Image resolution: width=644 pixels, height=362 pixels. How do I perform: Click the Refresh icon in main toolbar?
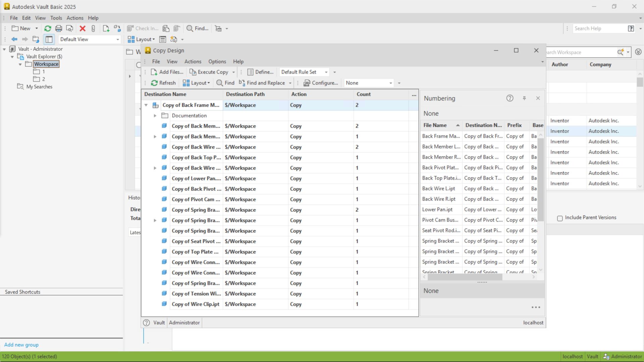click(x=48, y=28)
